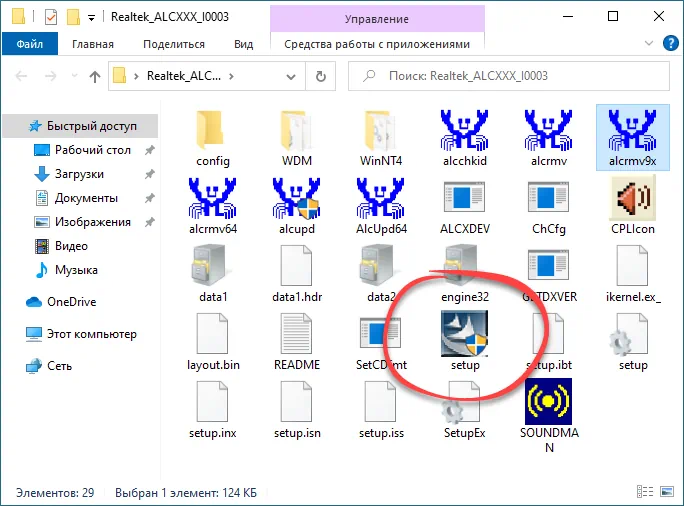Select the layout.bin file

point(212,342)
